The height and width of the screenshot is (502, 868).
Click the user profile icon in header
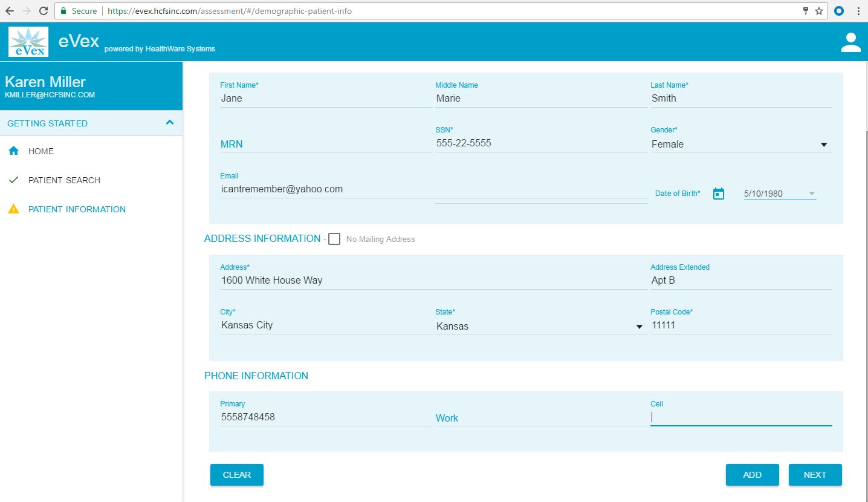coord(850,42)
